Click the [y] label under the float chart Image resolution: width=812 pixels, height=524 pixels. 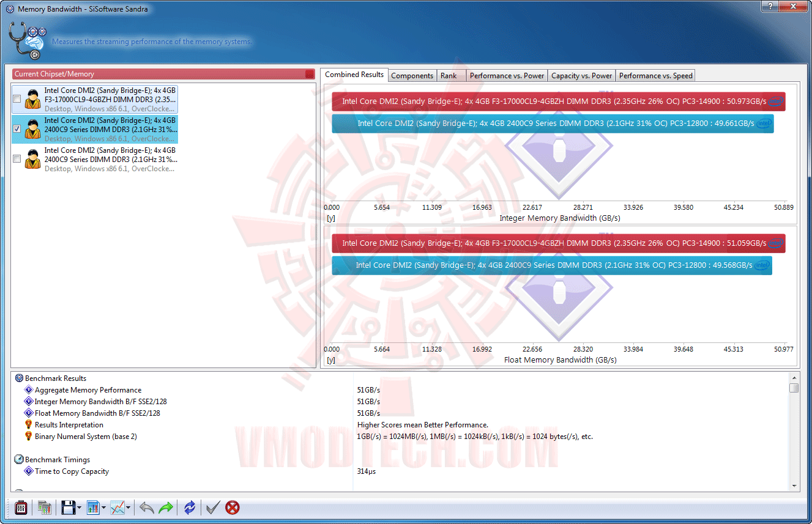pos(331,360)
